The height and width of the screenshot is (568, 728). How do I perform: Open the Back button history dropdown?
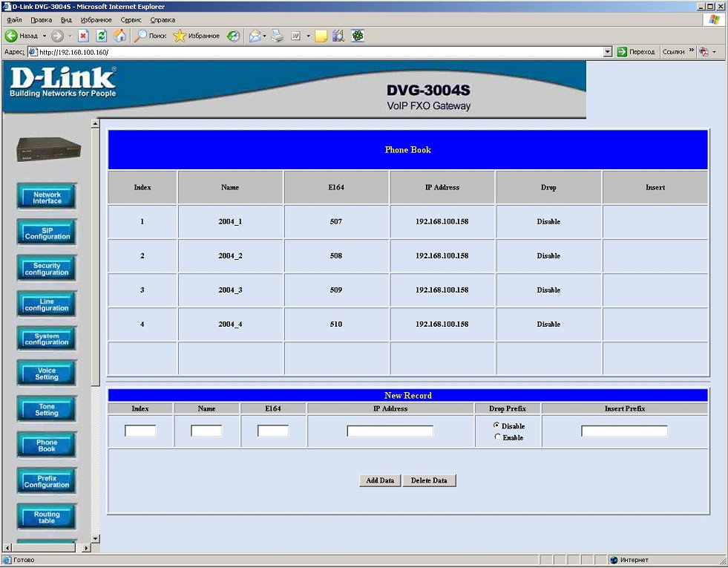(x=45, y=36)
